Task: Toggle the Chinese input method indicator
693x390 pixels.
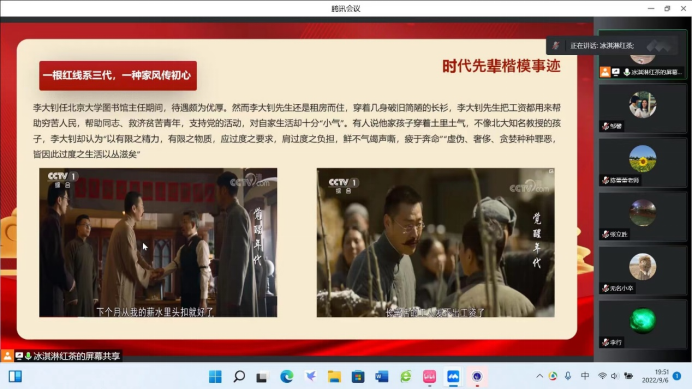Action: (585, 376)
